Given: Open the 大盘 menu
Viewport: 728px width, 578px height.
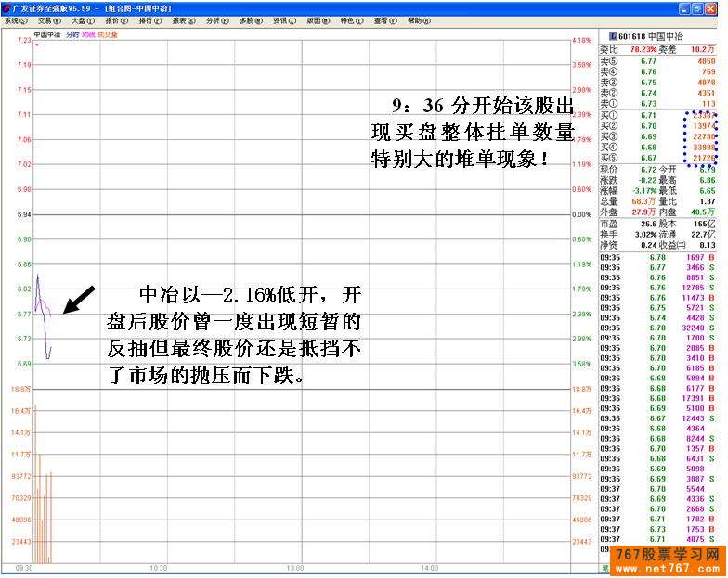Looking at the screenshot, I should point(84,20).
